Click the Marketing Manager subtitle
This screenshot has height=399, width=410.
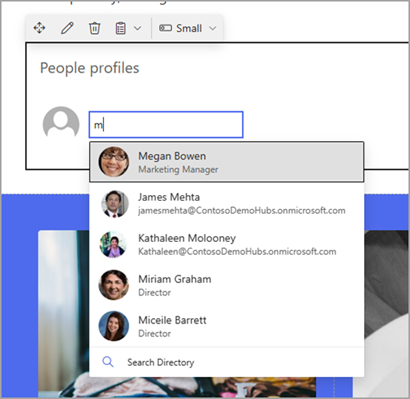pos(178,170)
